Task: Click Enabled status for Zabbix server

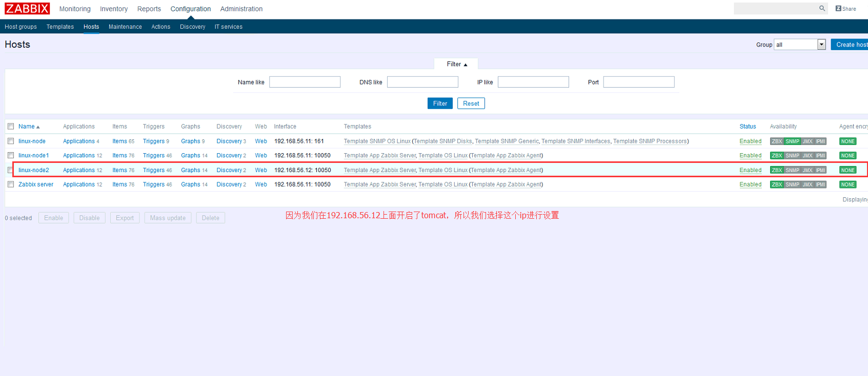Action: click(750, 184)
